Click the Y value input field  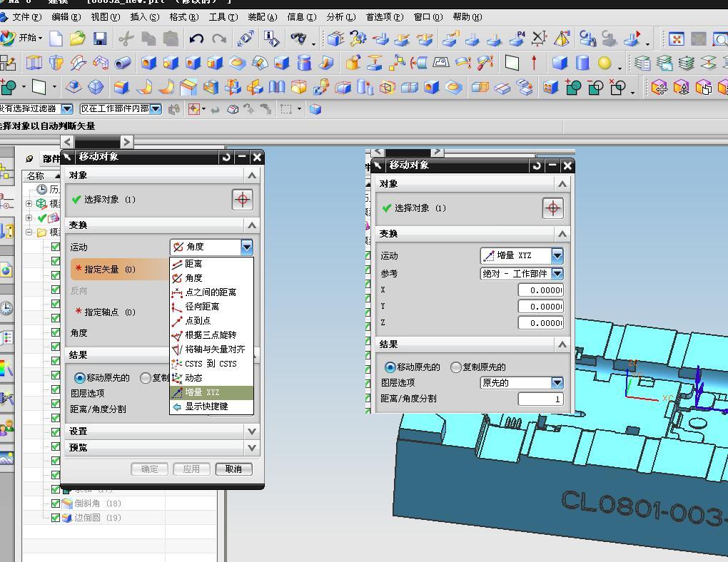click(541, 306)
